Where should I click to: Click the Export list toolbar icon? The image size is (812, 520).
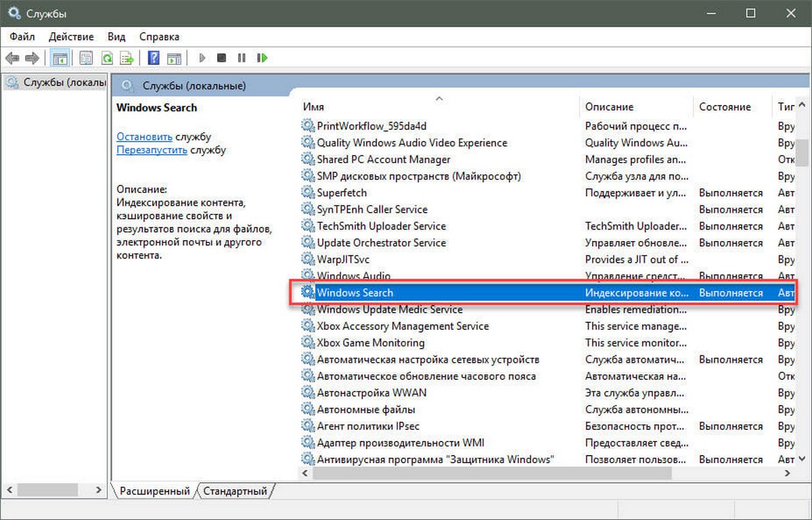tap(127, 58)
